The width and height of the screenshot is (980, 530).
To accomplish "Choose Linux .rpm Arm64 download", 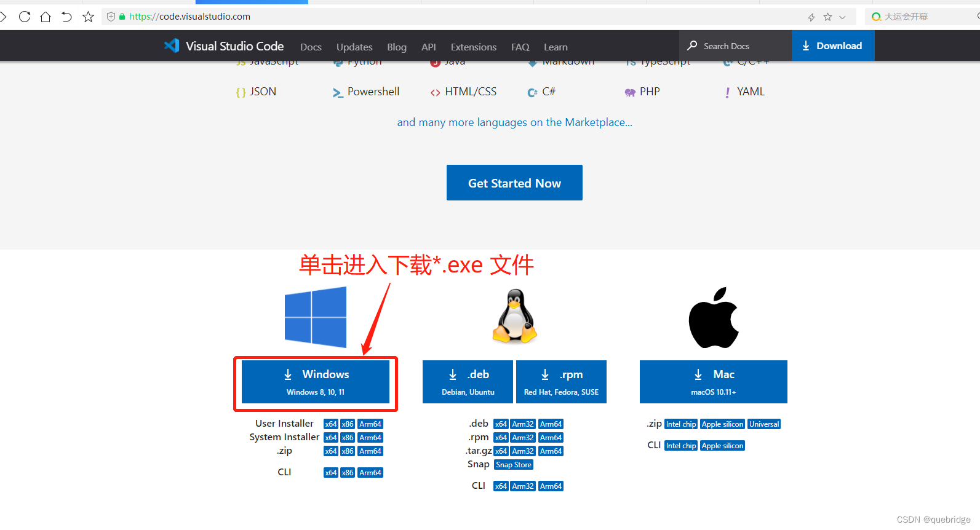I will 551,438.
